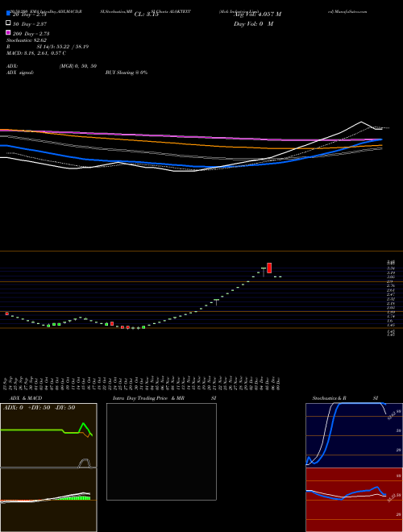The width and height of the screenshot is (403, 532).
Task: Select the '50 Day - 2.87' legend text
Action: [30, 24]
